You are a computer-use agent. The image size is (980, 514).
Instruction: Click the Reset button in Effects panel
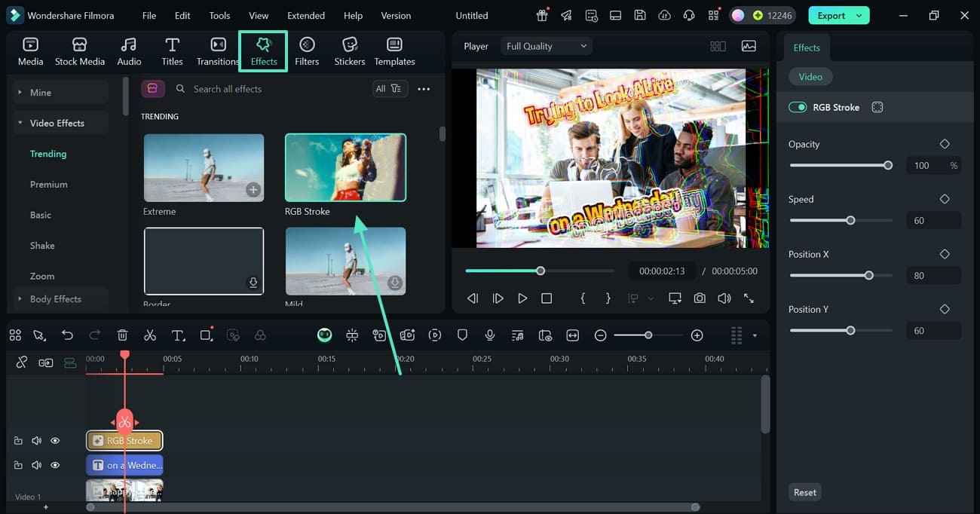coord(804,491)
